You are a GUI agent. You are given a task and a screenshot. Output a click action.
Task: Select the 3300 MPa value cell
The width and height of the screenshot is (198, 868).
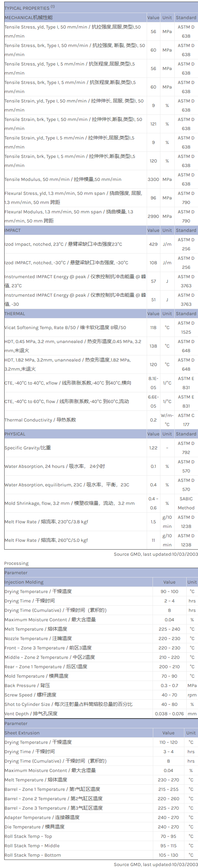pyautogui.click(x=153, y=180)
